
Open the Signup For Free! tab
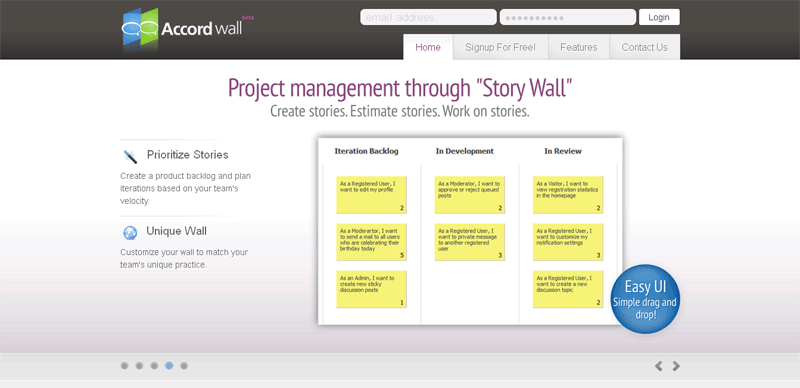(x=501, y=47)
